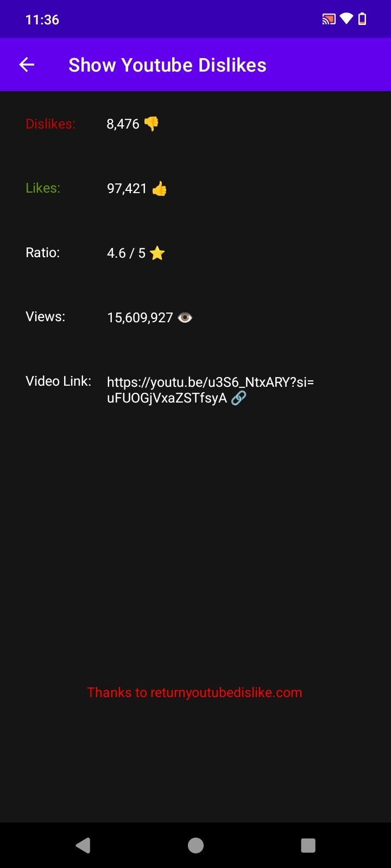
Task: Tap the 8,476 dislikes value
Action: (x=123, y=124)
